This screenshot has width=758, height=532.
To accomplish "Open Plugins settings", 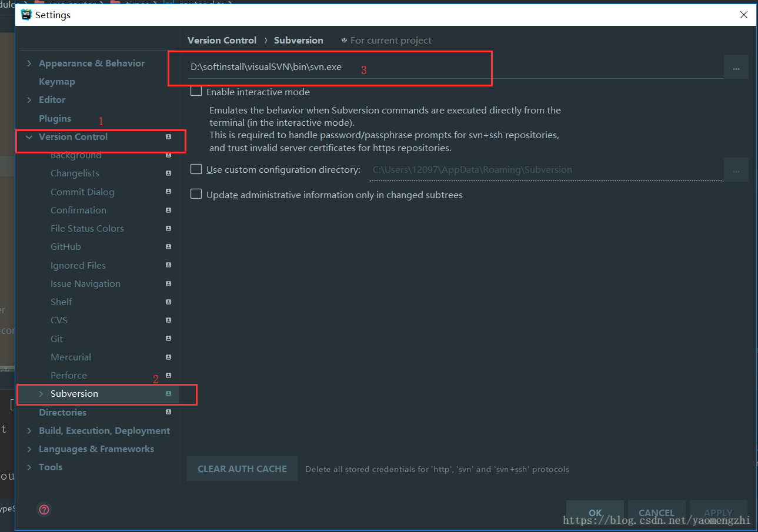I will point(55,118).
